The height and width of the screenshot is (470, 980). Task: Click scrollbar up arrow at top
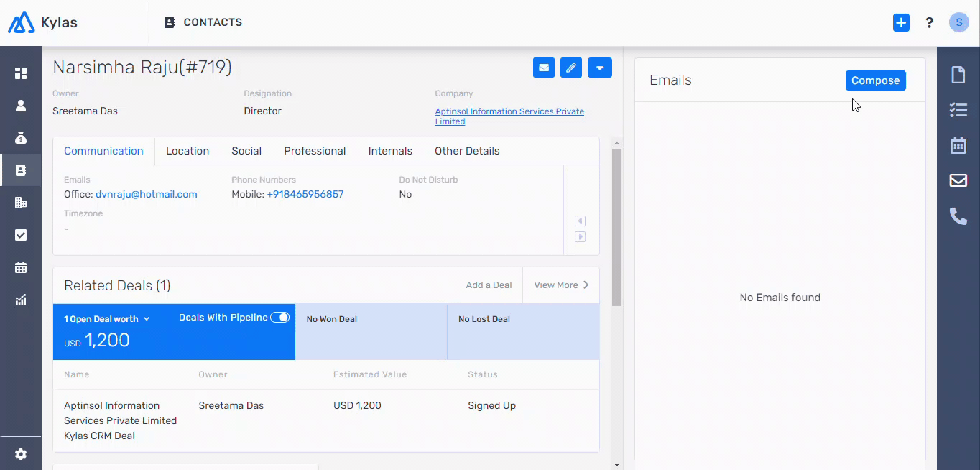(616, 144)
